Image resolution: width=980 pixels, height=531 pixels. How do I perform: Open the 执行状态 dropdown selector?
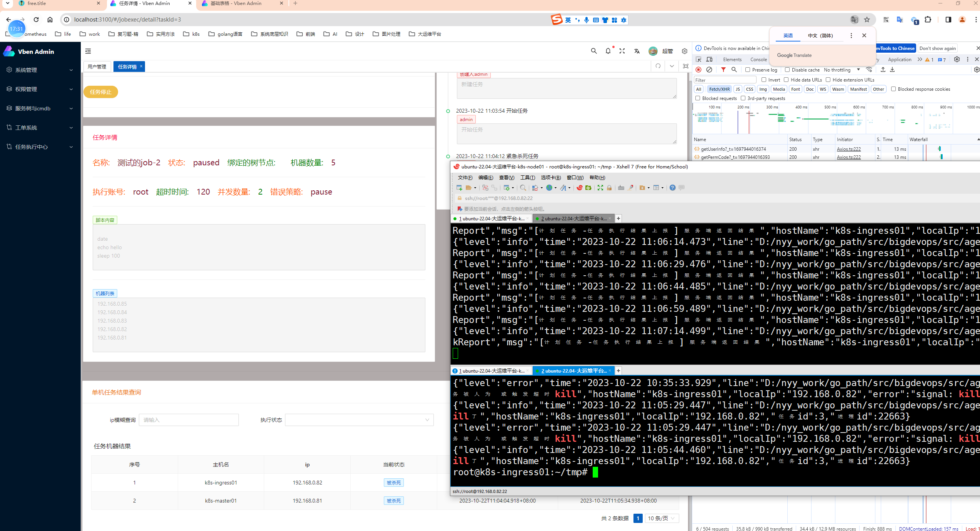359,420
